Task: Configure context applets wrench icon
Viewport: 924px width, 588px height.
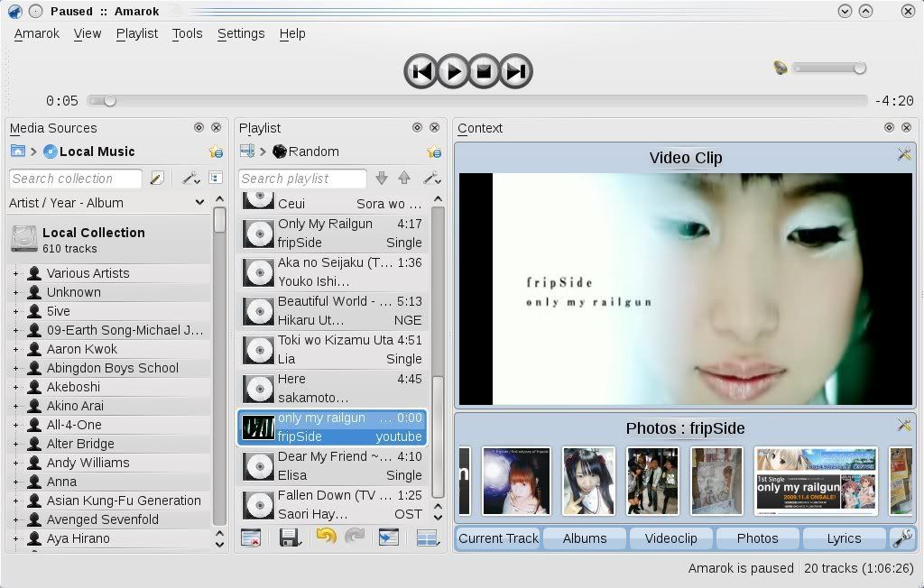Action: click(902, 537)
